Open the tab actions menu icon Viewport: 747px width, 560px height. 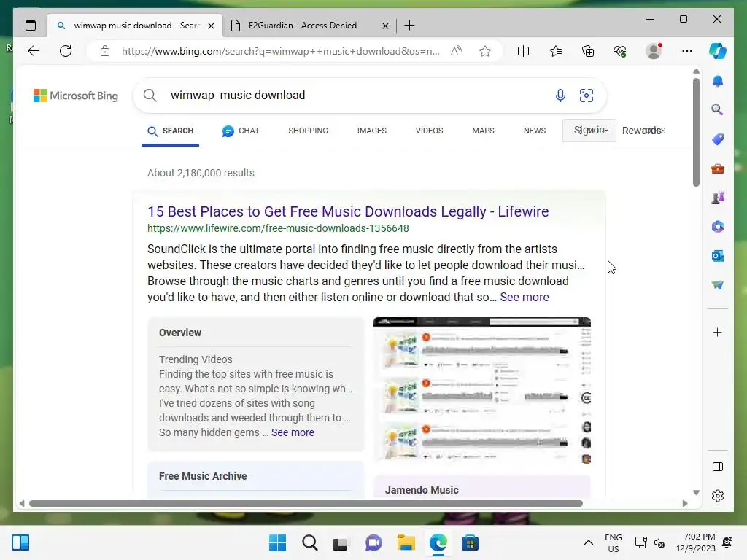tap(31, 26)
